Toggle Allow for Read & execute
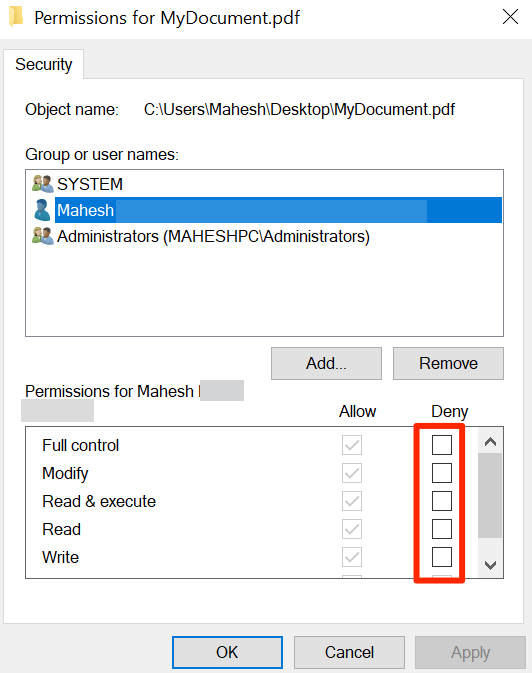Viewport: 532px width, 673px height. tap(352, 501)
